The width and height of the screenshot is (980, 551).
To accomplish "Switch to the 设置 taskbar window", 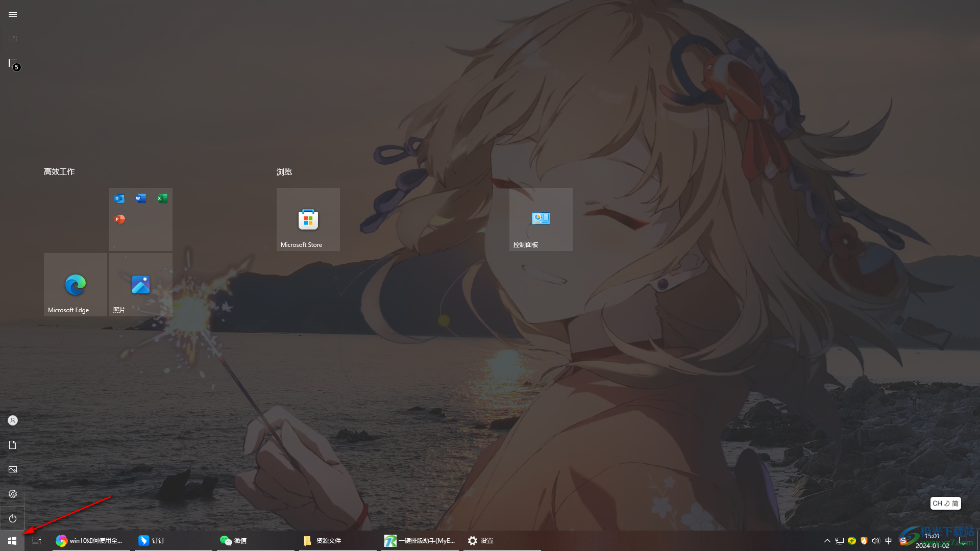I will (x=502, y=541).
